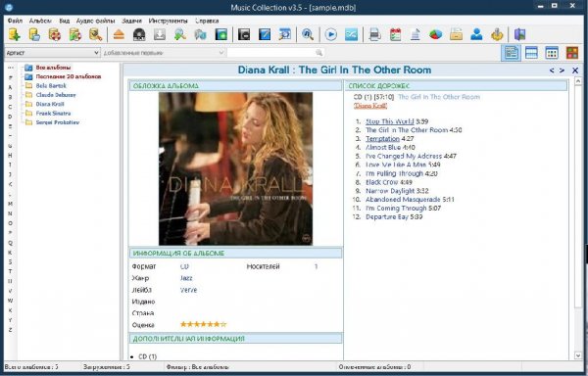
Task: Switch to colored tiles cover view
Action: coord(572,53)
